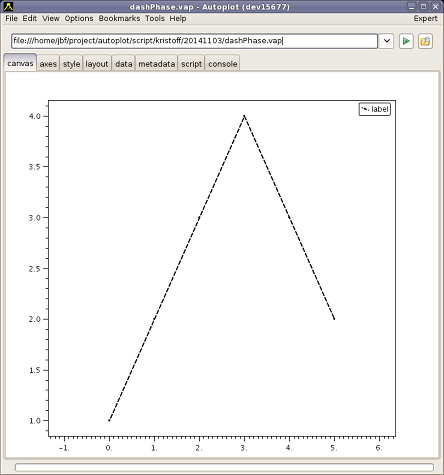Click the y-axis tick label 3.5

click(34, 167)
